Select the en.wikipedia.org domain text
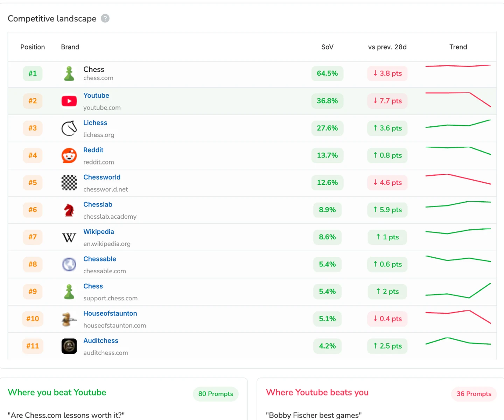Image resolution: width=504 pixels, height=420 pixels. (x=107, y=244)
